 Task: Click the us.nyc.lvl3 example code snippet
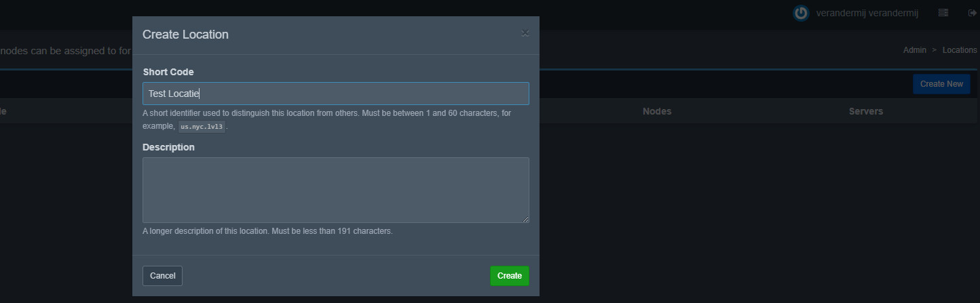coord(202,127)
